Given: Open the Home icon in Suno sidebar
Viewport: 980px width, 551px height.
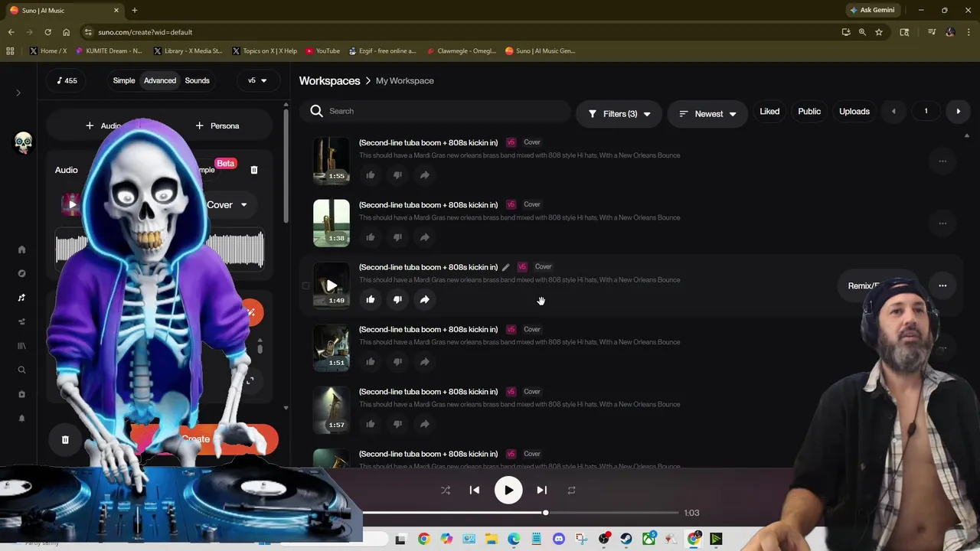Looking at the screenshot, I should coord(21,249).
